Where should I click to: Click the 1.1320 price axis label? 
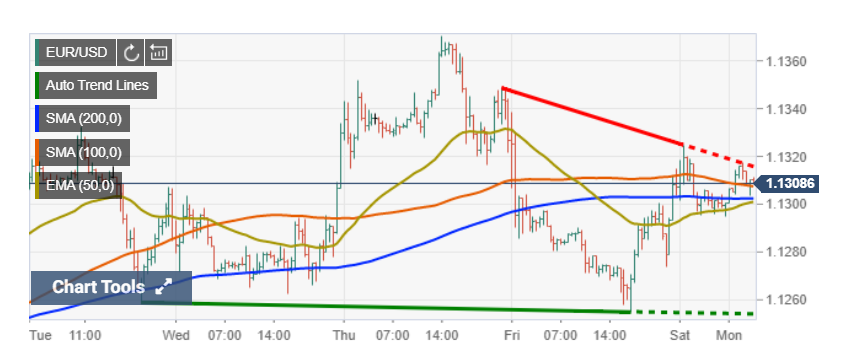click(x=787, y=157)
